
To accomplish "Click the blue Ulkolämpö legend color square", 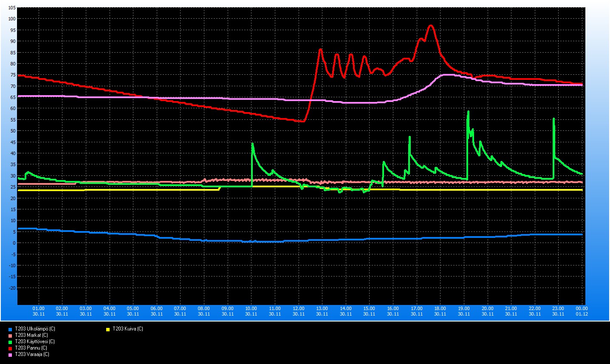I will (x=10, y=329).
